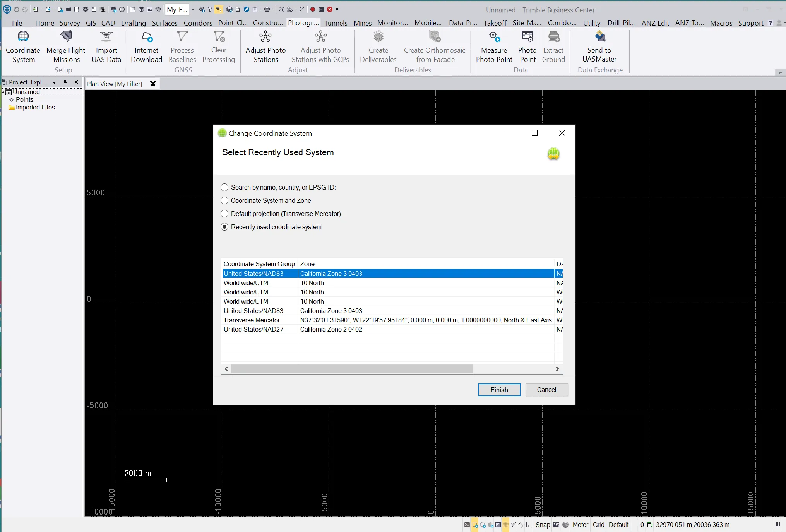Select the United States/NAD27 California Zone 2 row

pos(392,329)
